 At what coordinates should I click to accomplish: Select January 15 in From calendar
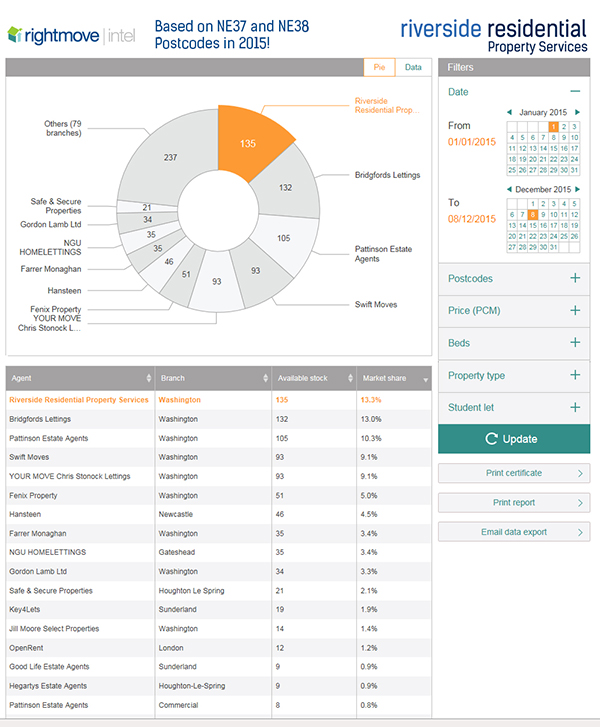tap(553, 148)
